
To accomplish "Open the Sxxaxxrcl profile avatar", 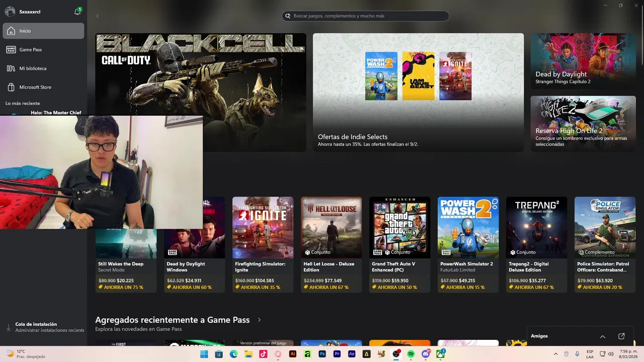I will click(10, 11).
